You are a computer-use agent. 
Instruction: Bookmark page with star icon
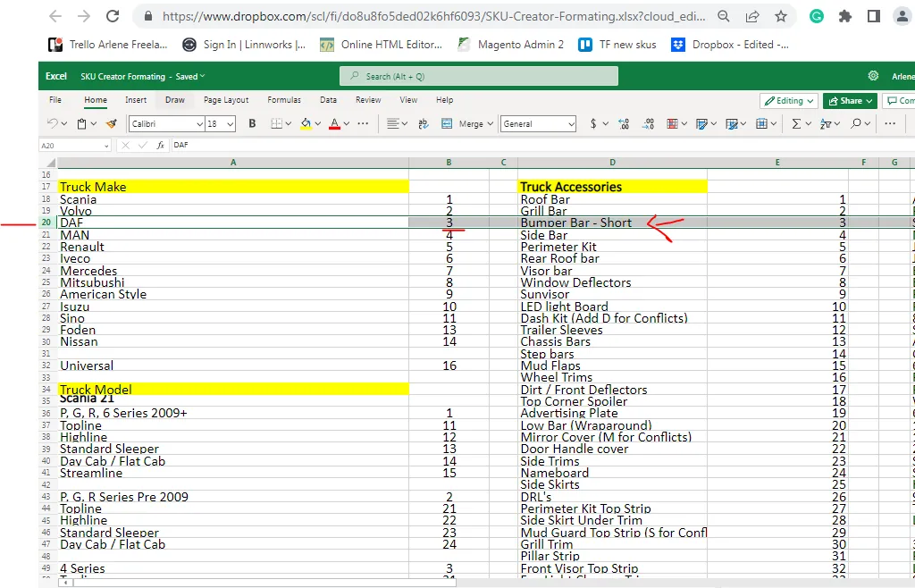(x=781, y=16)
